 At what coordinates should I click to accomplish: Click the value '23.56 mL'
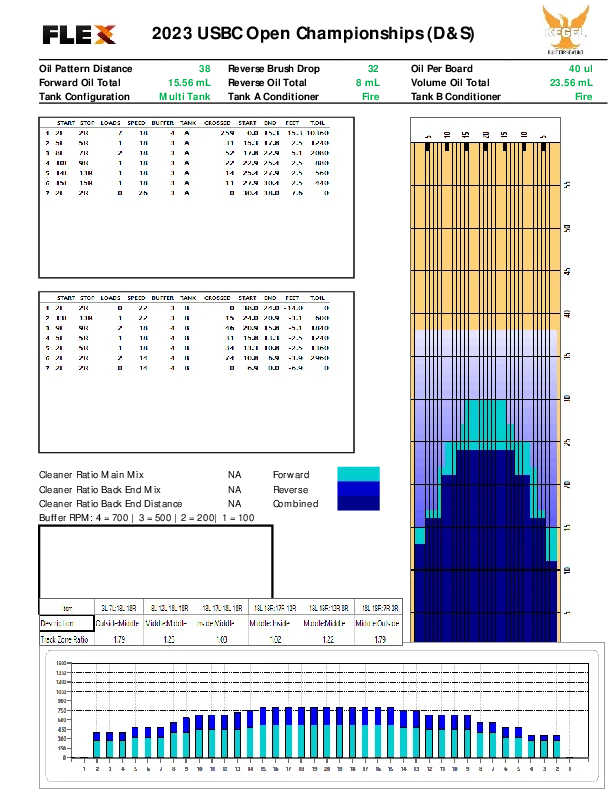[x=571, y=83]
